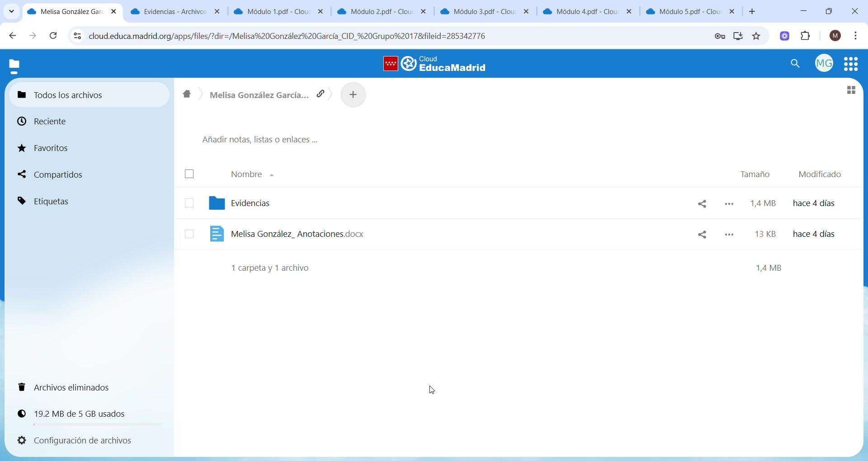Open Favoritos in sidebar
Viewport: 868px width, 461px height.
89,148
